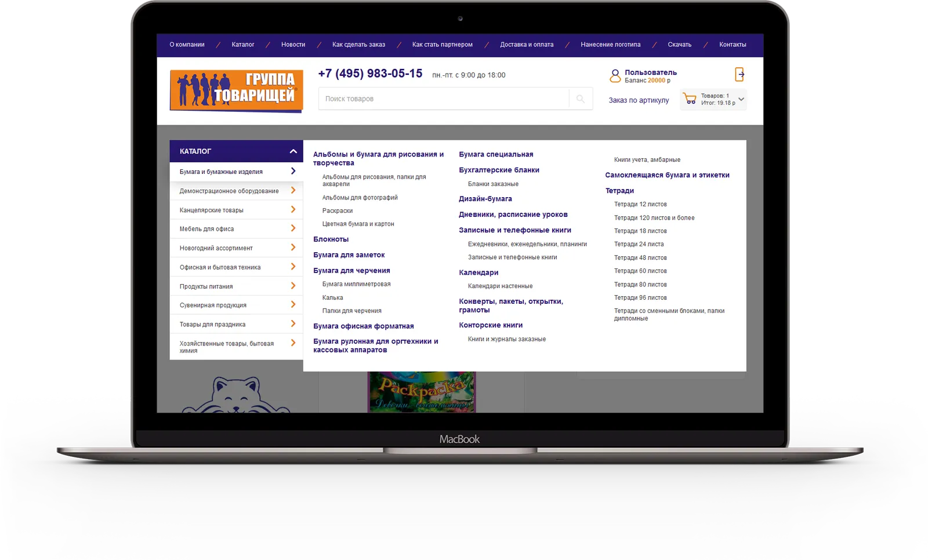This screenshot has height=560, width=928.
Task: Click the Заказ по артикулу link
Action: point(639,100)
